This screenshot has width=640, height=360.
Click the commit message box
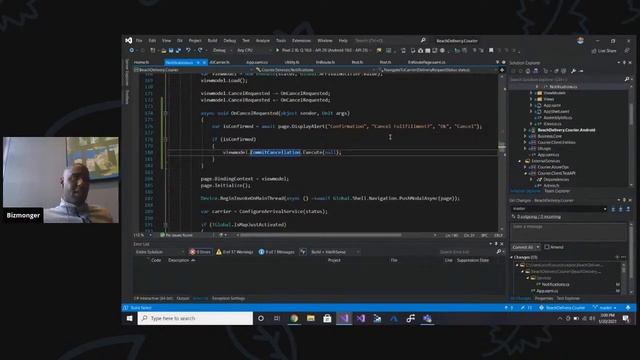tap(568, 231)
